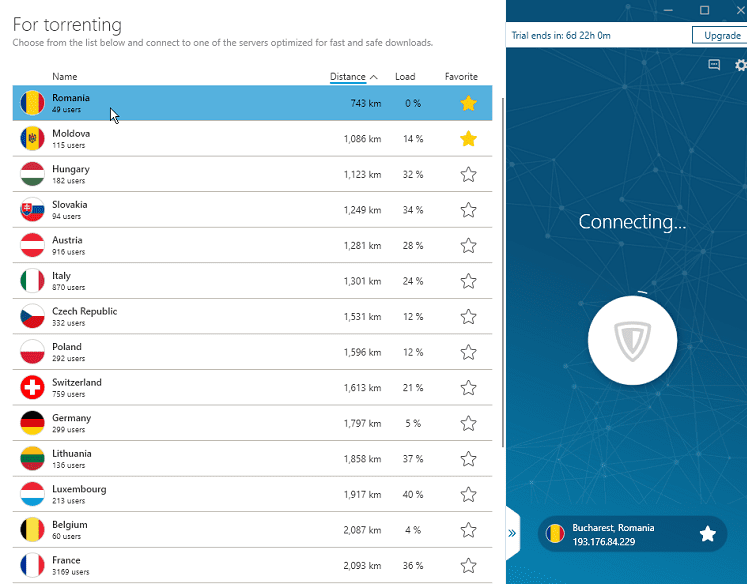Click the Lithuania flag icon
The height and width of the screenshot is (584, 747).
[32, 459]
